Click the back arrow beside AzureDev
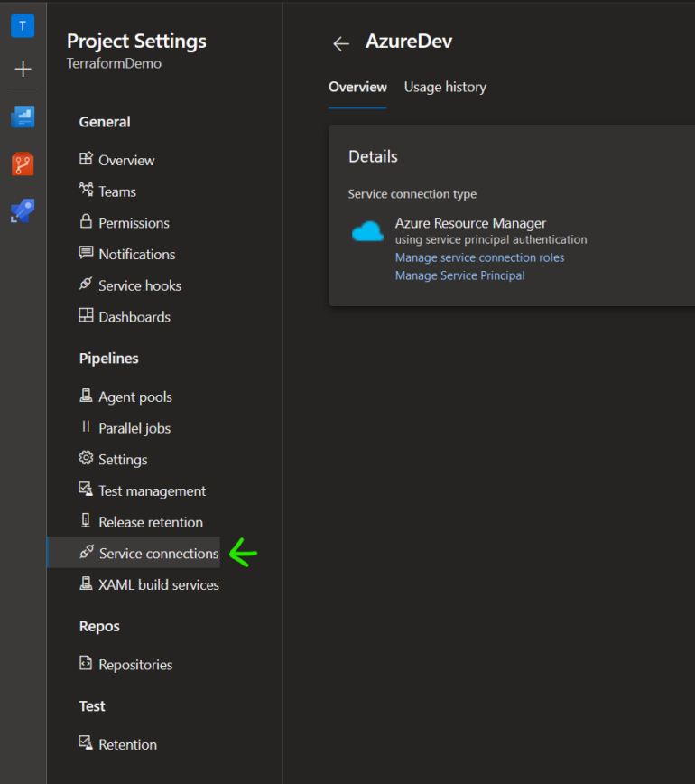695x784 pixels. pos(340,43)
